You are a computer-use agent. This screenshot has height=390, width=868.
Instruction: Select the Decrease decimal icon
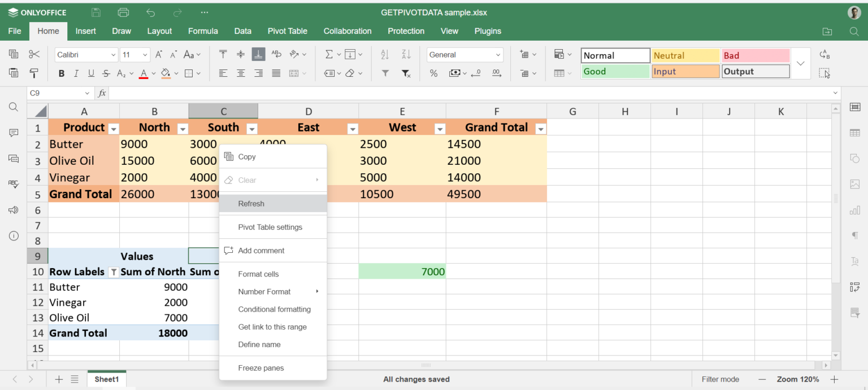tap(475, 74)
